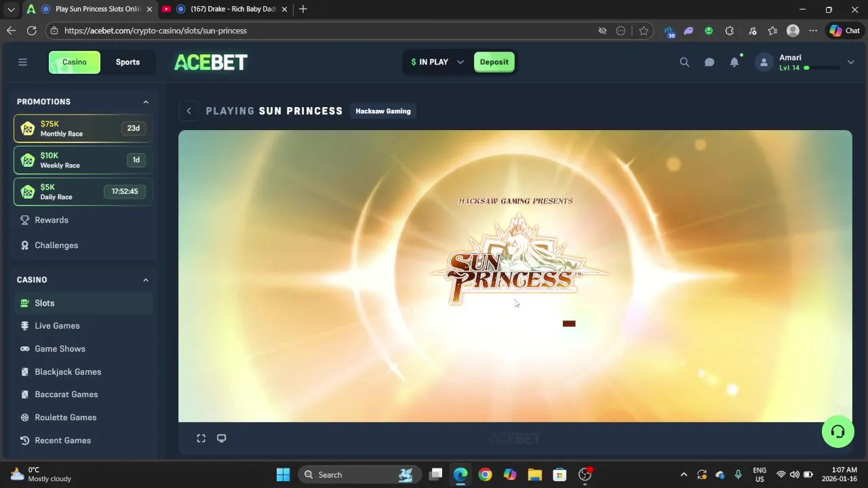Reload the page
This screenshot has width=868, height=488.
[x=31, y=30]
